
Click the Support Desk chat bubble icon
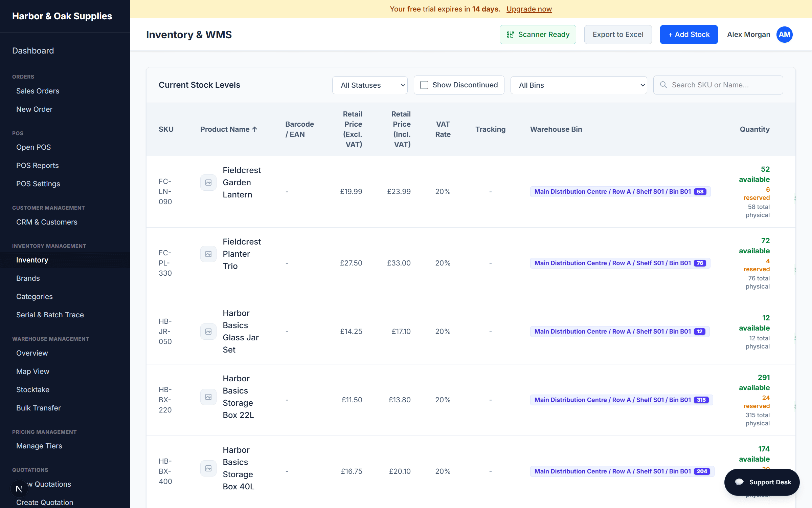click(x=739, y=482)
